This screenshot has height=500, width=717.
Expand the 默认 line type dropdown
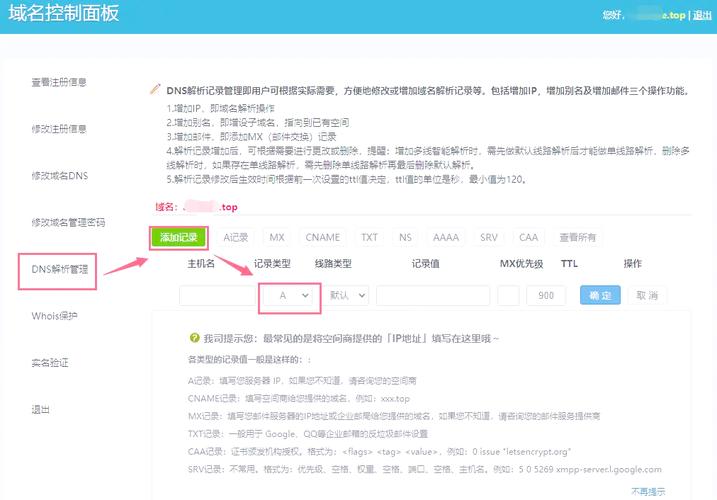tap(348, 296)
